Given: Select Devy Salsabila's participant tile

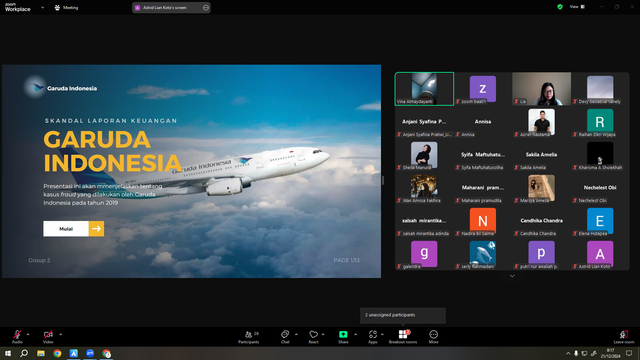Looking at the screenshot, I should click(x=600, y=89).
